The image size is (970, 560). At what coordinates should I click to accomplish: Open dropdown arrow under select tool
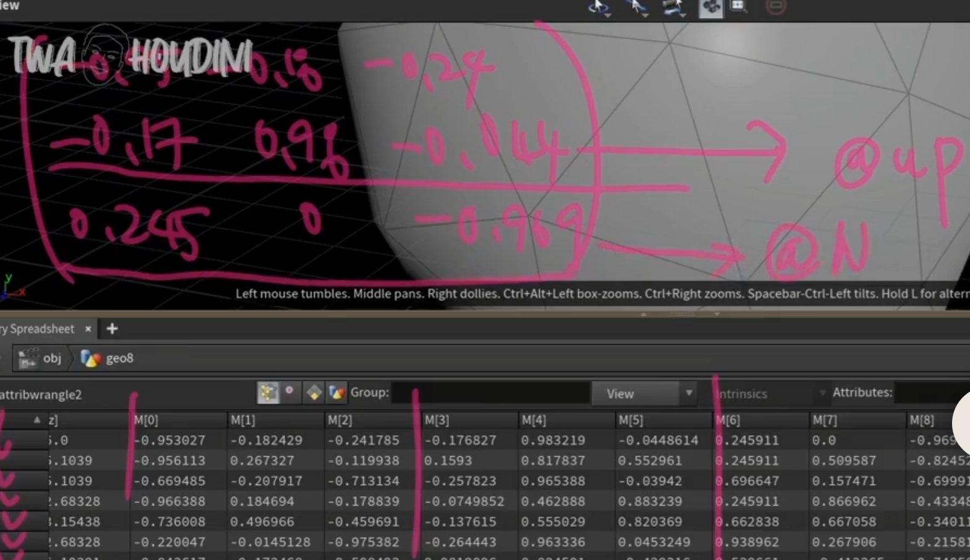pyautogui.click(x=645, y=15)
